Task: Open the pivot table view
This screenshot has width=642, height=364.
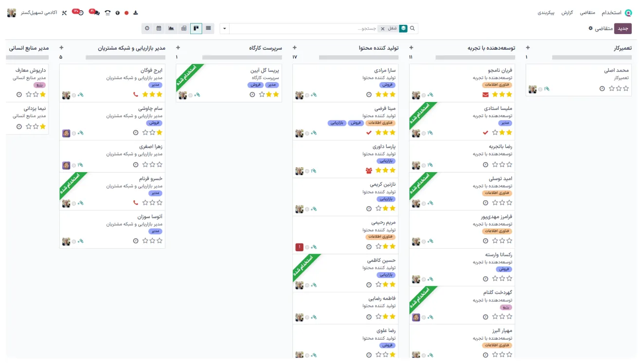Action: click(183, 28)
